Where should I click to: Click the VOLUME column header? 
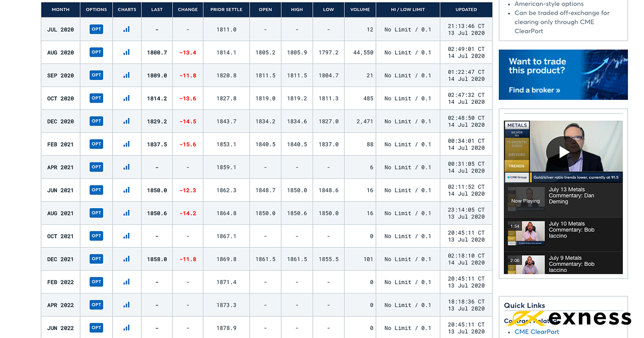360,10
